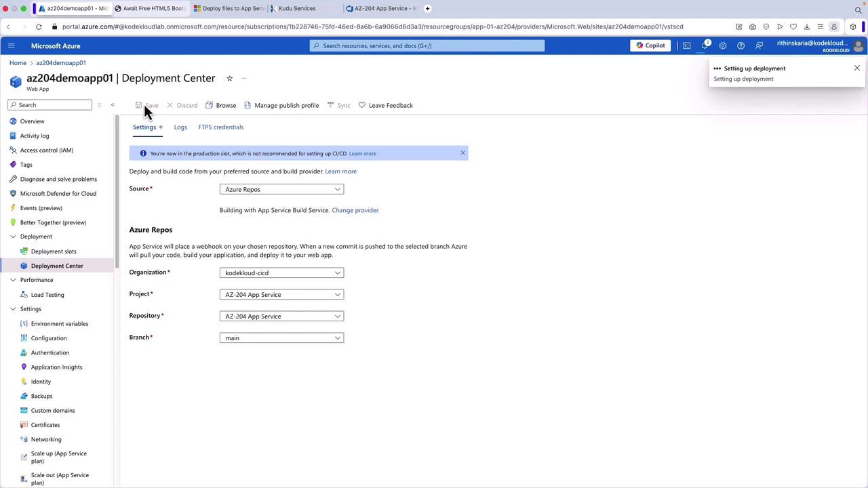Viewport: 868px width, 488px height.
Task: View Azure notifications bell
Action: [x=705, y=45]
